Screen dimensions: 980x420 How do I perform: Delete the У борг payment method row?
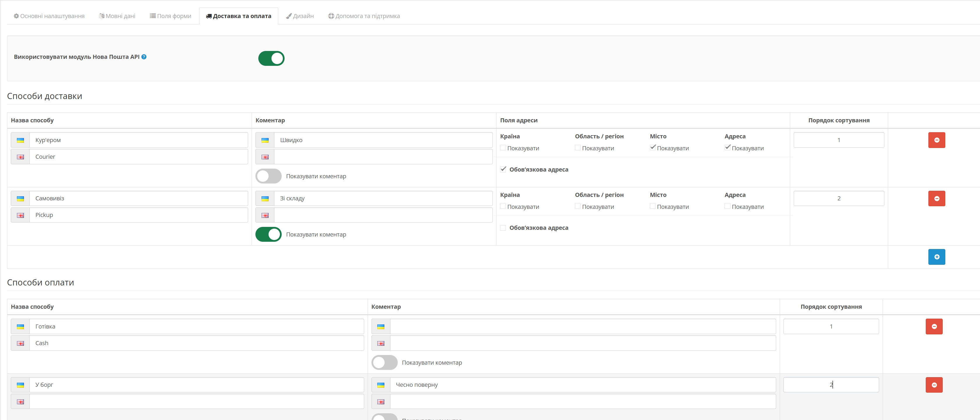tap(934, 385)
